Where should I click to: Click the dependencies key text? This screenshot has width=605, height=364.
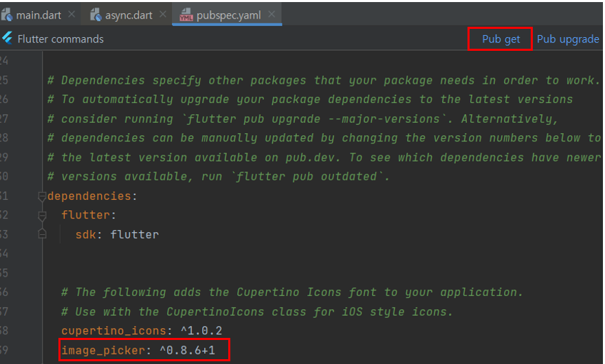[89, 196]
